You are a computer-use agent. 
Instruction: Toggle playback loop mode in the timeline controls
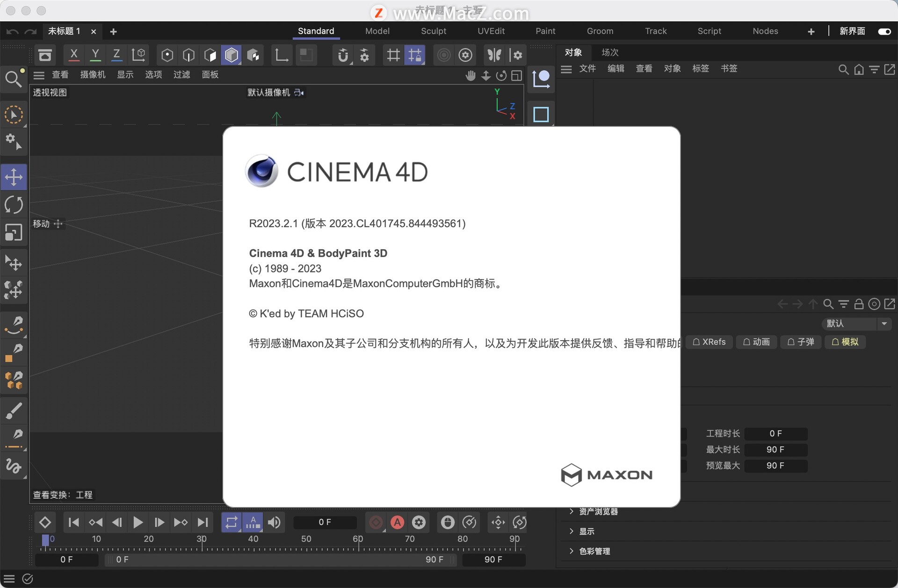coord(231,522)
